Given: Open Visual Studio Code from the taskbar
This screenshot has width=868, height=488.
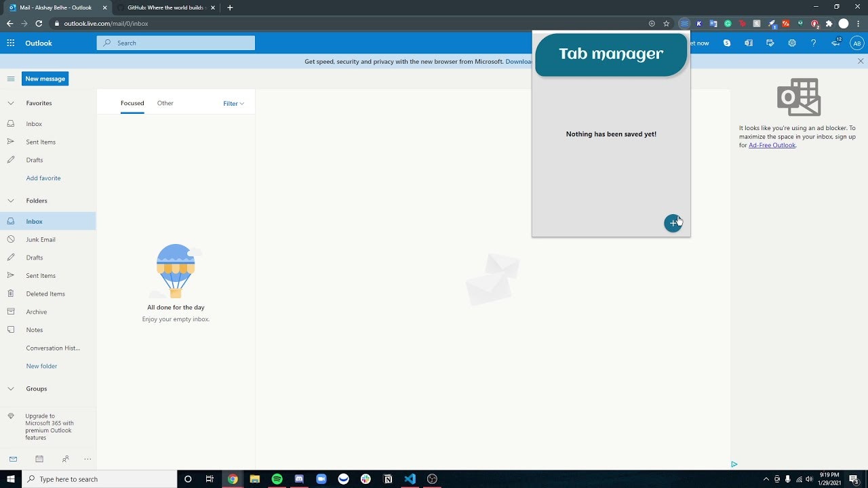Looking at the screenshot, I should 410,479.
